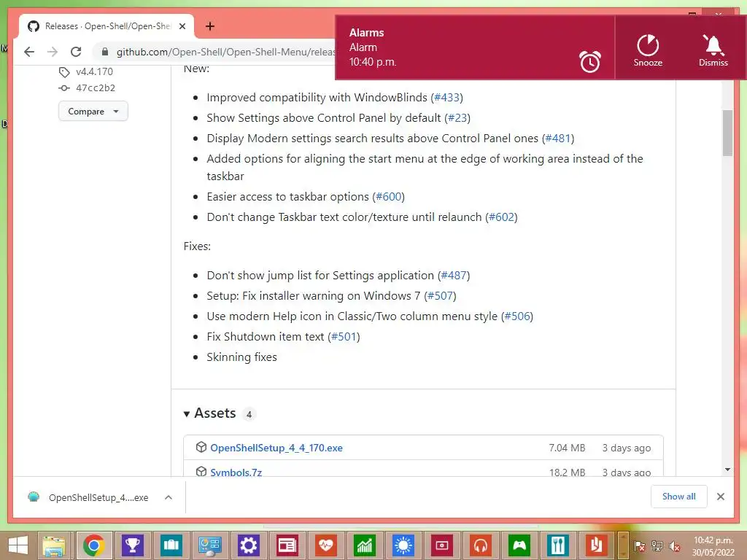Open issue #433 link
Viewport: 747px width, 560px height.
447,98
